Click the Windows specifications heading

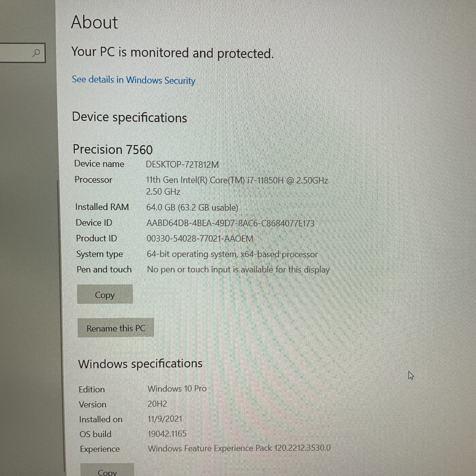click(140, 364)
